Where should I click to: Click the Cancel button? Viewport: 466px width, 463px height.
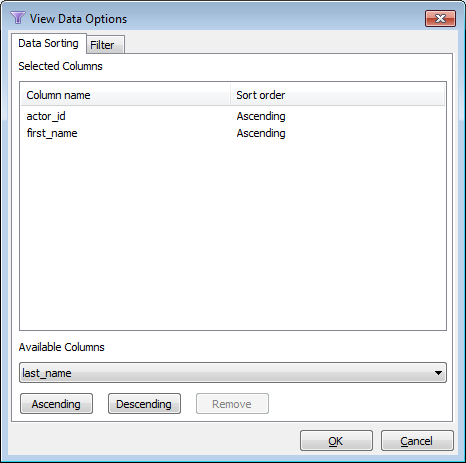(417, 441)
